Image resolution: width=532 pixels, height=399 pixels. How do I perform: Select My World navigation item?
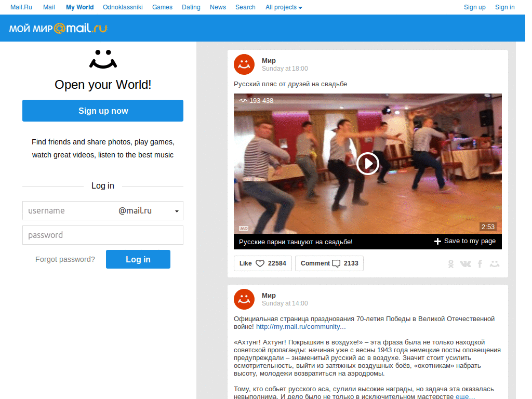pyautogui.click(x=79, y=7)
